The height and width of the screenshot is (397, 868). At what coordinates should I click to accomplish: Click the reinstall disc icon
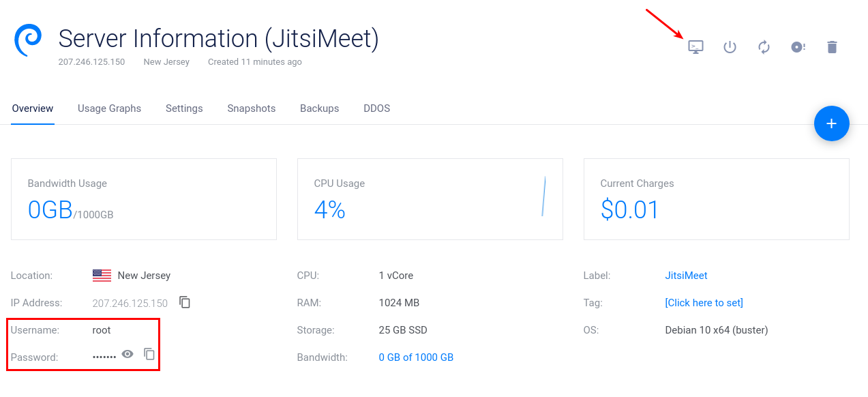798,47
